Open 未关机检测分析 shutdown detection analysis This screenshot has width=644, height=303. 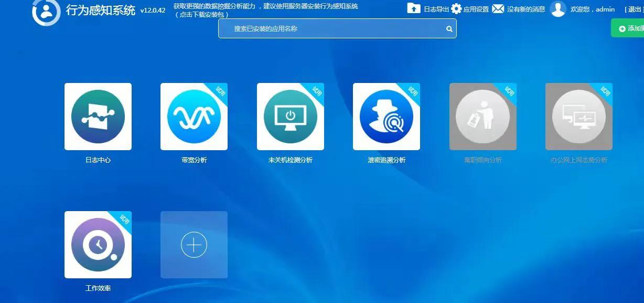(x=291, y=116)
